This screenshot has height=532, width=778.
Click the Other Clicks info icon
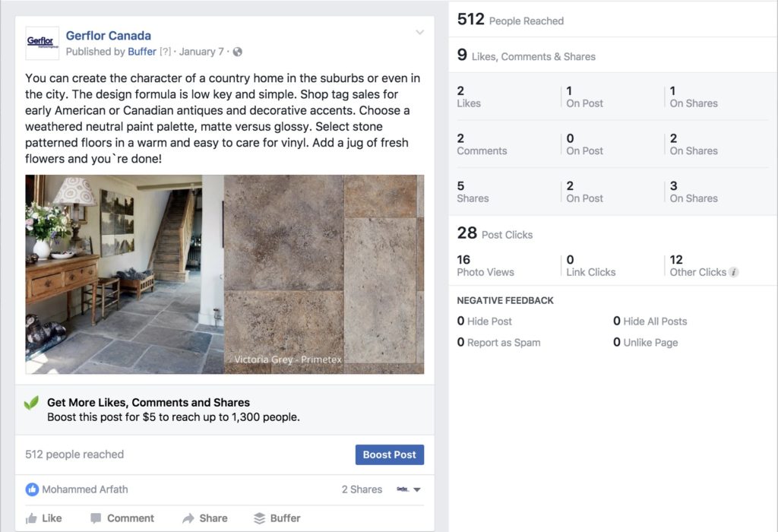[733, 272]
